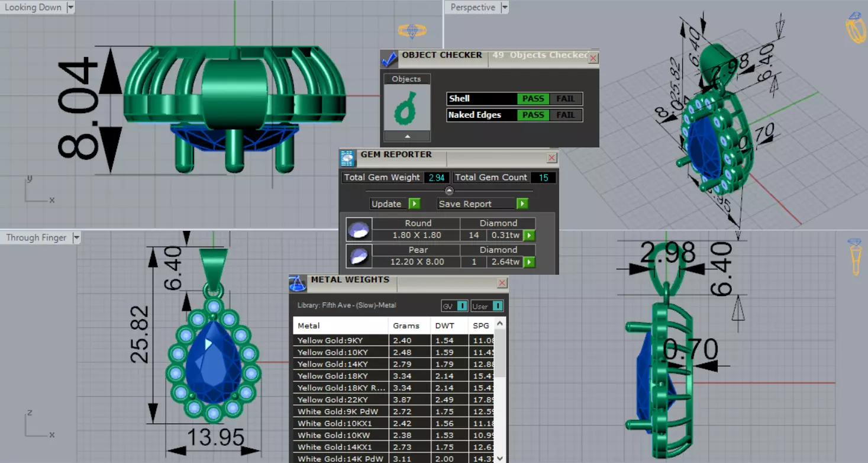Viewport: 868px width, 463px height.
Task: Click the green arrow for the 2.64tw row
Action: point(529,262)
